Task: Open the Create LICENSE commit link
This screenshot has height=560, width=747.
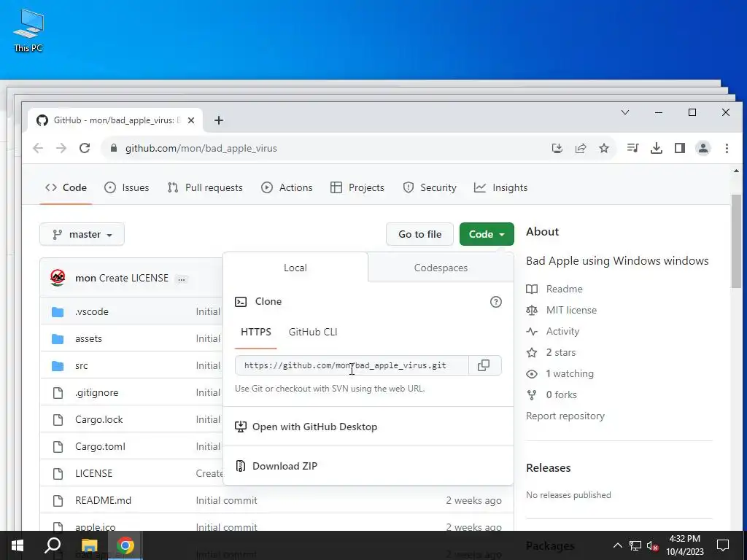Action: pos(133,278)
